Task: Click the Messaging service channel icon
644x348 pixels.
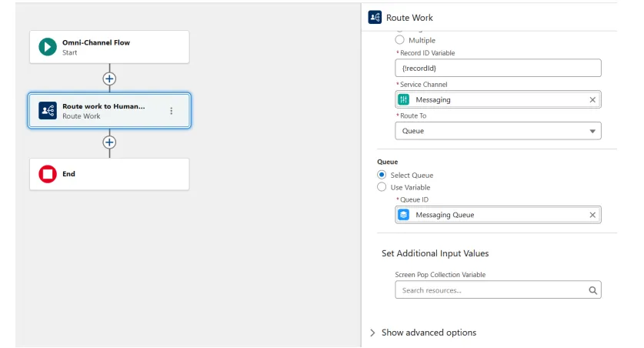Action: click(x=404, y=99)
